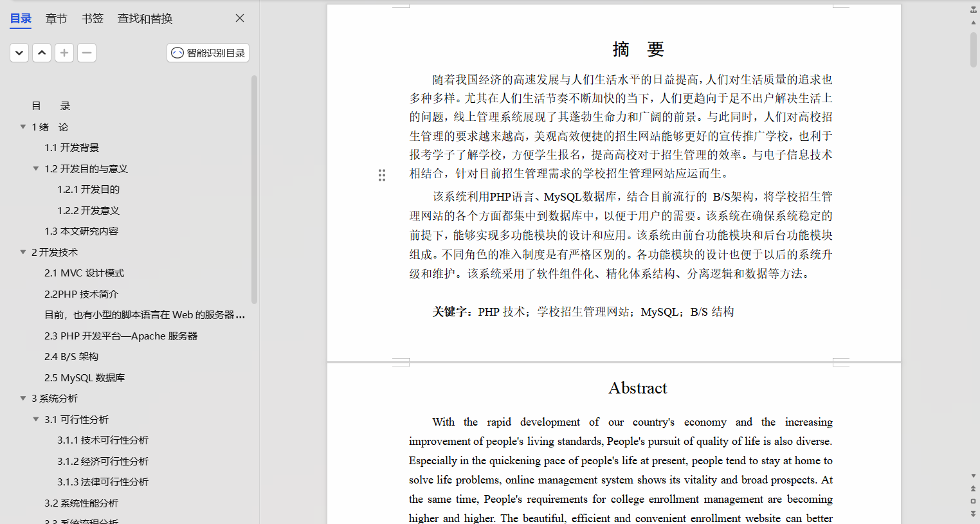The image size is (980, 524).
Task: Jump to 2.4 B/S 架构
Action: coord(71,357)
